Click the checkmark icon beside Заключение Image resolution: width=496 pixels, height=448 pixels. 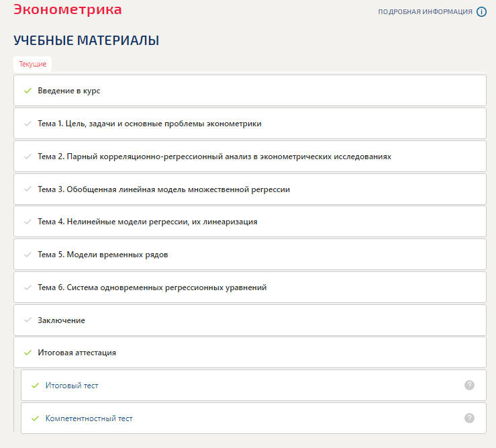coord(28,320)
